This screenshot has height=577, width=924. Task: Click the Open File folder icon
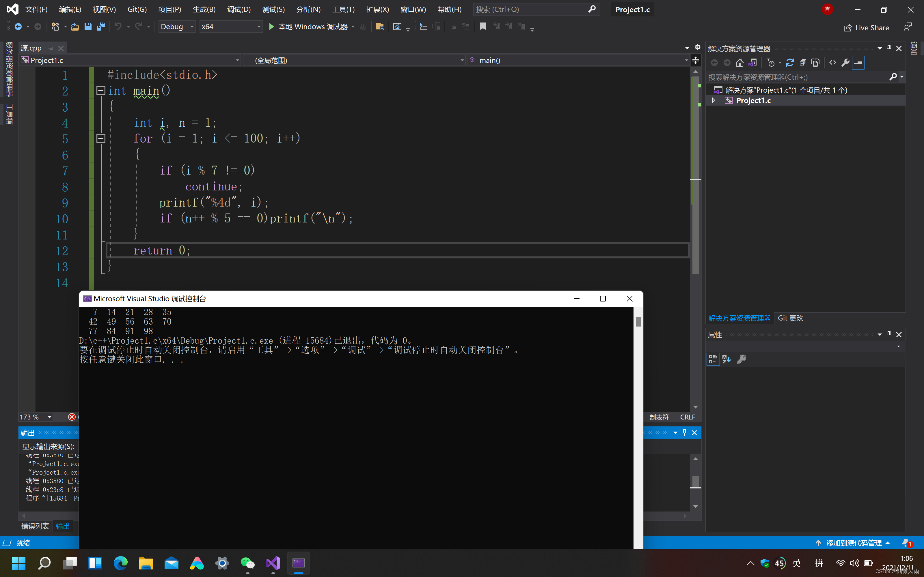tap(75, 27)
